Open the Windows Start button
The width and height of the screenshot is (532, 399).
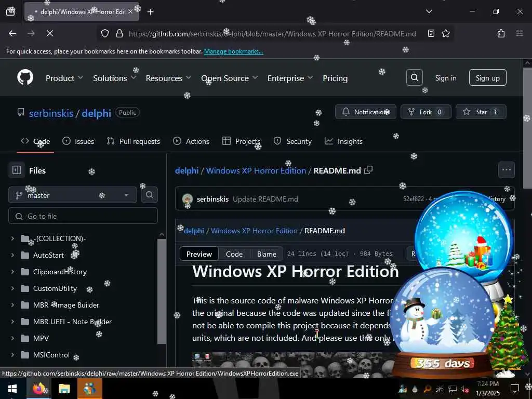pos(12,389)
